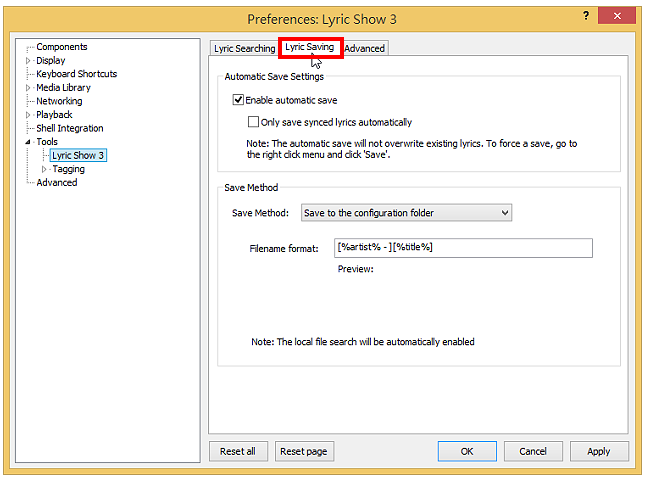Select Media Library in the tree
Viewport: 652px width, 480px height.
pyautogui.click(x=64, y=87)
